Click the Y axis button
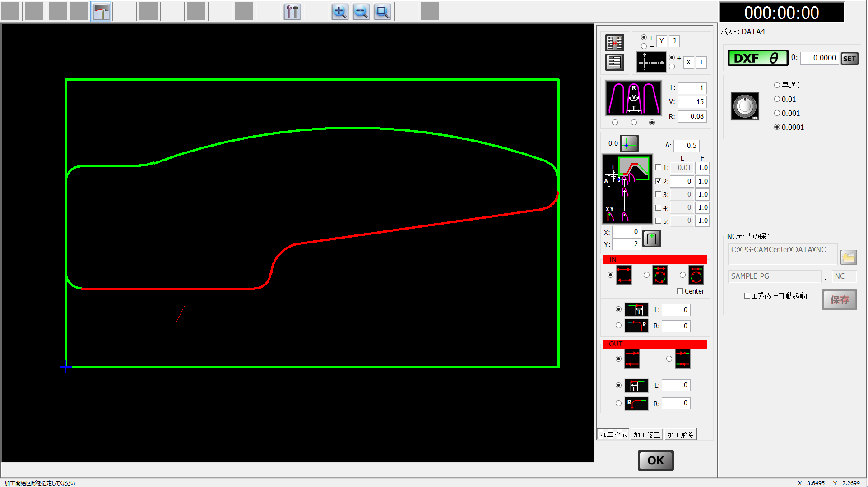Viewport: 868px width, 487px height. click(661, 41)
